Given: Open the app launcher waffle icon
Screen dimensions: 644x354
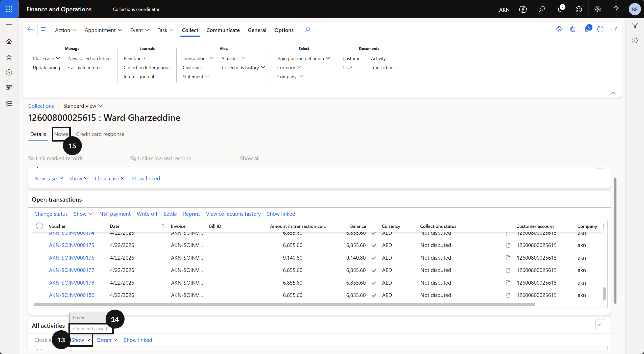Looking at the screenshot, I should coord(9,9).
